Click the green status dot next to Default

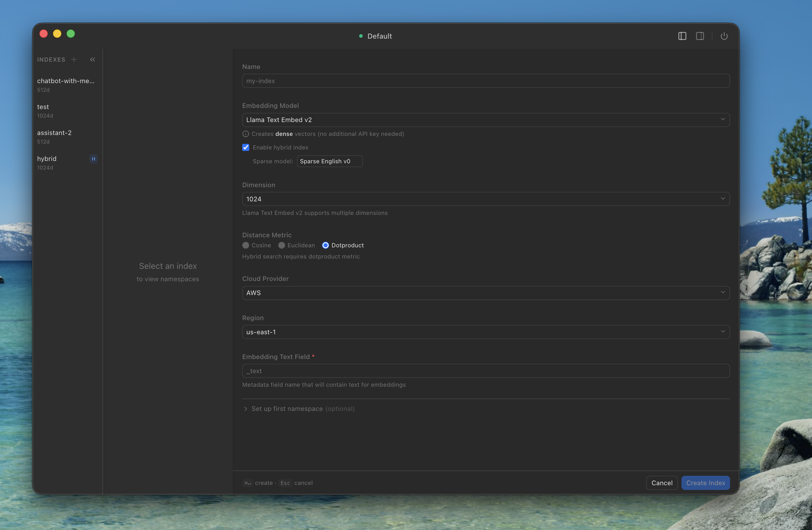pyautogui.click(x=361, y=36)
